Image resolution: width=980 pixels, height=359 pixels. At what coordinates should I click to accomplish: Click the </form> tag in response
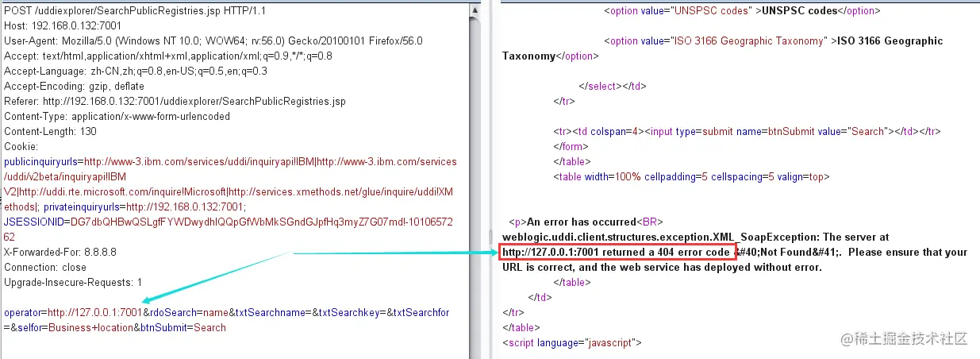569,147
